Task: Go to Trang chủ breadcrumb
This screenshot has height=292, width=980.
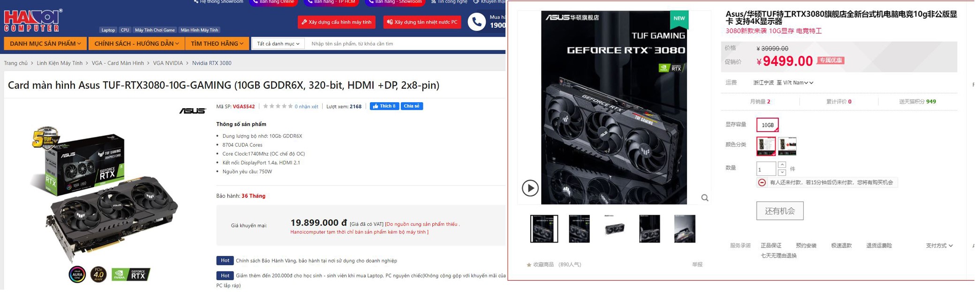Action: tap(16, 63)
